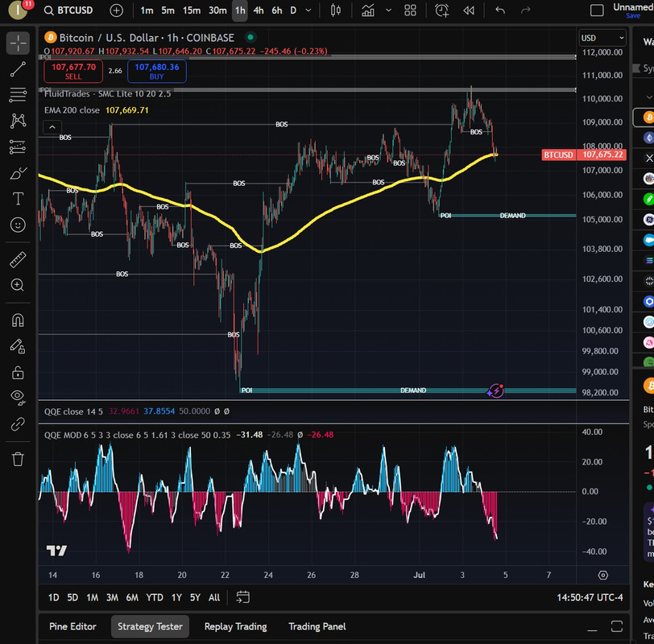Select the daily D timeframe

coord(293,10)
